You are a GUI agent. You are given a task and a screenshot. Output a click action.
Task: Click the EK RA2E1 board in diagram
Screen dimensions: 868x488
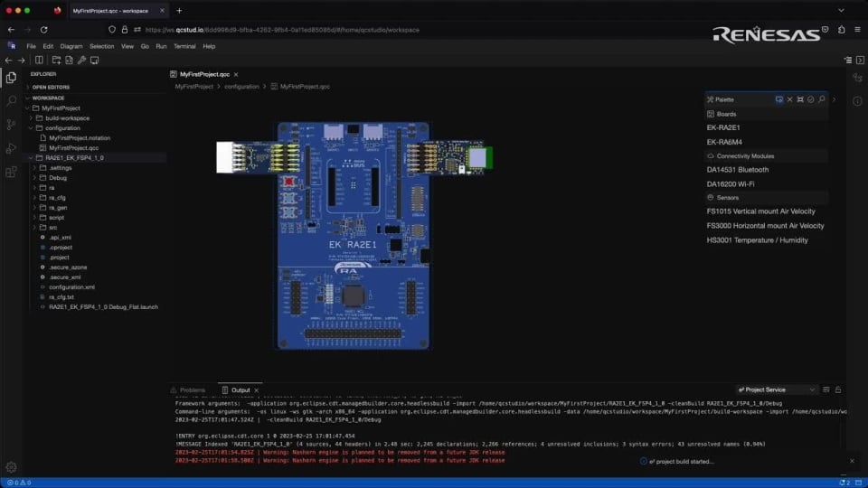click(x=354, y=236)
